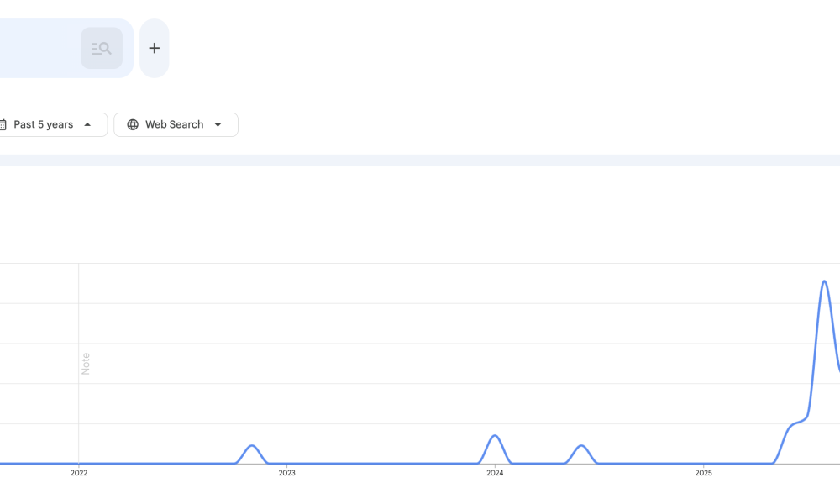Select the magnifier icon inside the search pill
Viewport: 840px width, 504px height.
tap(101, 48)
